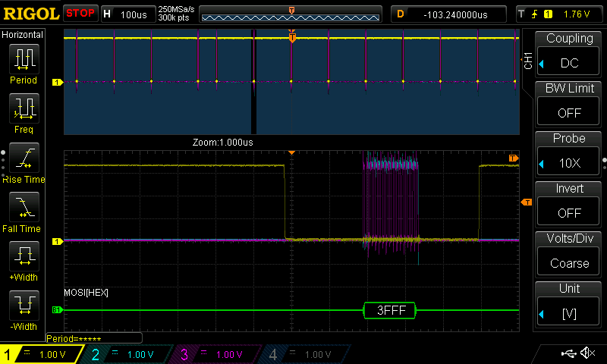Viewport: 607px width, 364px height.
Task: Select the Period measurement icon
Action: point(24,59)
